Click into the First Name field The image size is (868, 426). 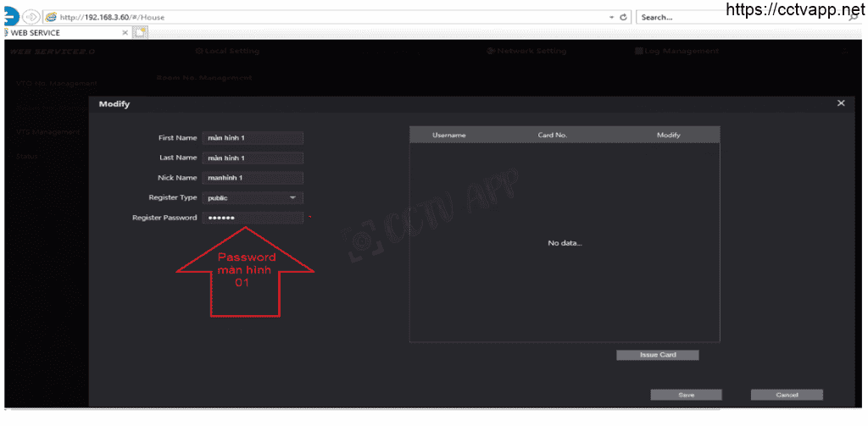[252, 138]
